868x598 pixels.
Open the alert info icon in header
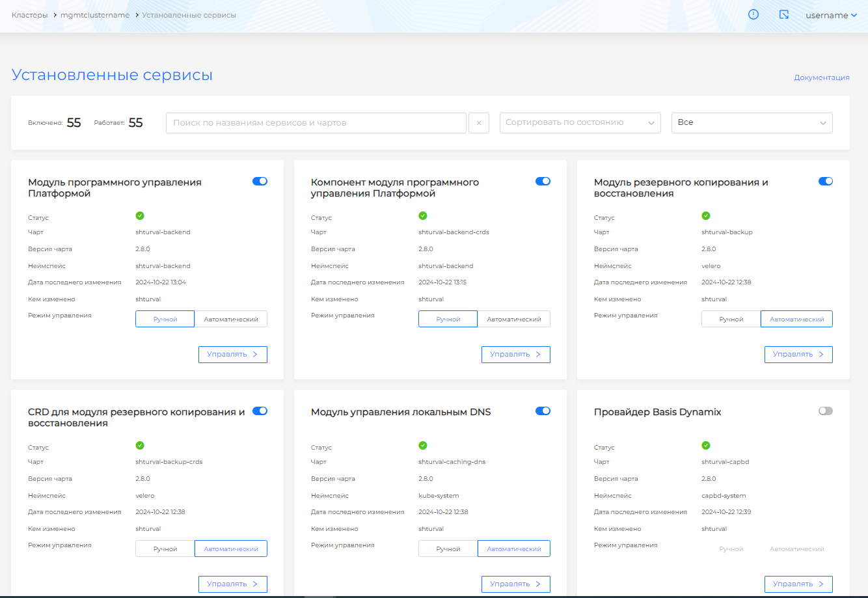753,14
